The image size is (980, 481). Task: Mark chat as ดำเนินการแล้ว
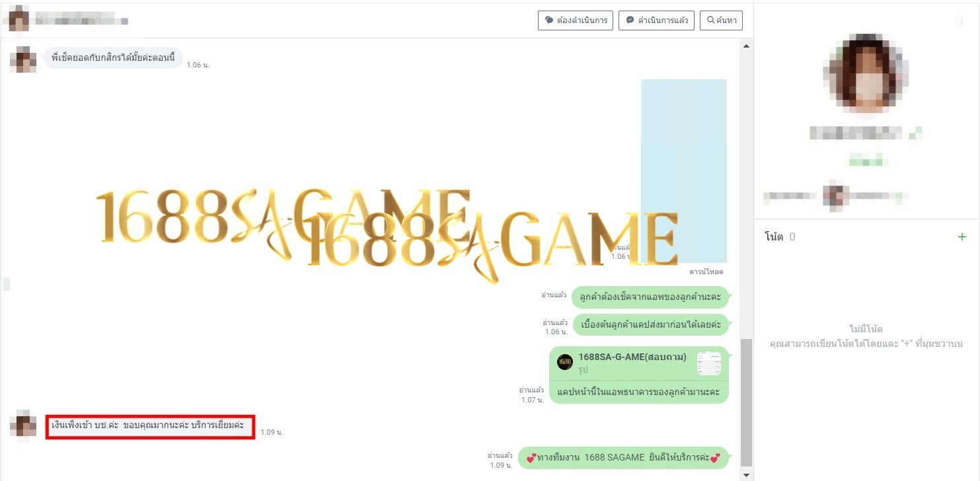click(657, 20)
